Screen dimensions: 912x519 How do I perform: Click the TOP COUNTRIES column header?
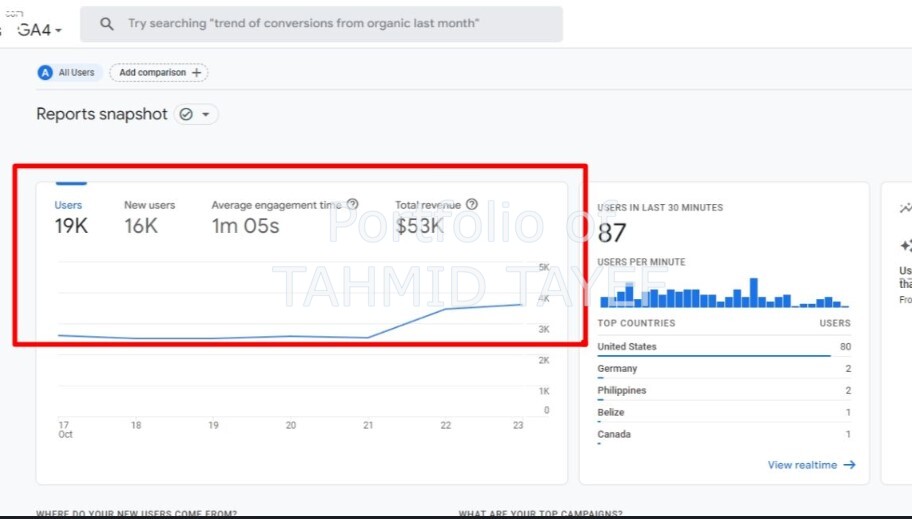636,323
